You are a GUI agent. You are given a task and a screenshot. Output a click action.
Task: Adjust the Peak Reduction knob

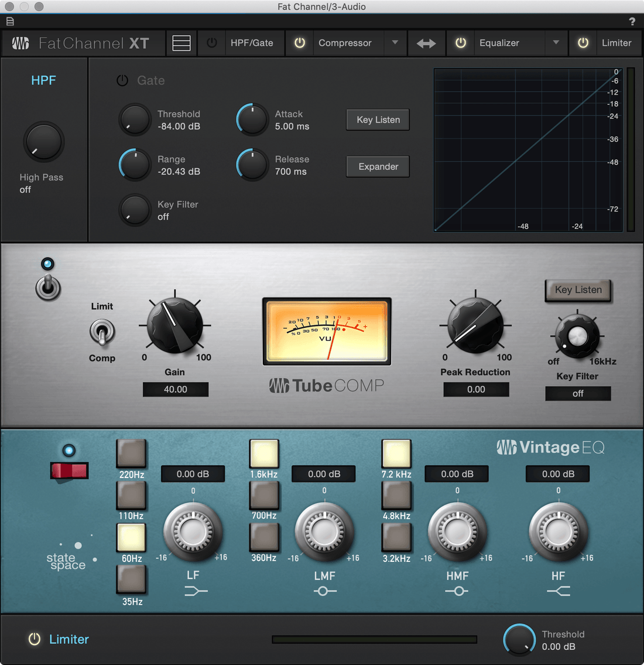(x=475, y=326)
